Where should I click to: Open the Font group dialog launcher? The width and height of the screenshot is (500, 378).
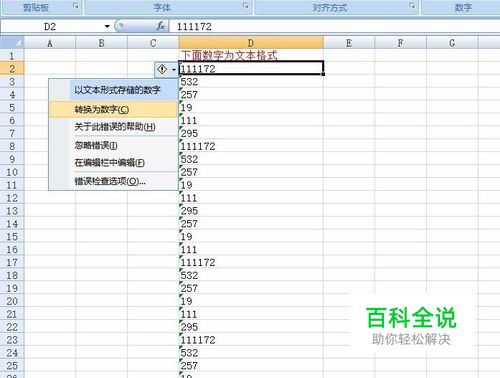(x=246, y=6)
